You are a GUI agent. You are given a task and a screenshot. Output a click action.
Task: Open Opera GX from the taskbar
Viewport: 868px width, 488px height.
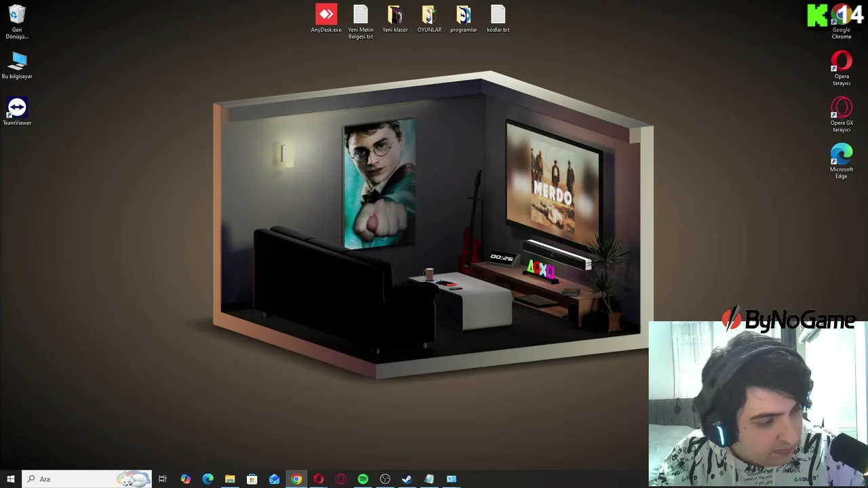coord(340,479)
